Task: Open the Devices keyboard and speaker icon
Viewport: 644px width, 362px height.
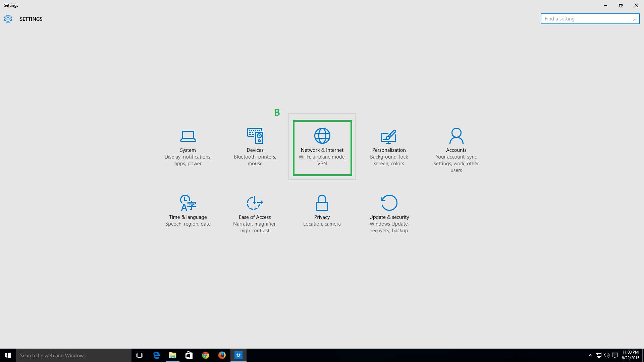Action: pyautogui.click(x=255, y=135)
